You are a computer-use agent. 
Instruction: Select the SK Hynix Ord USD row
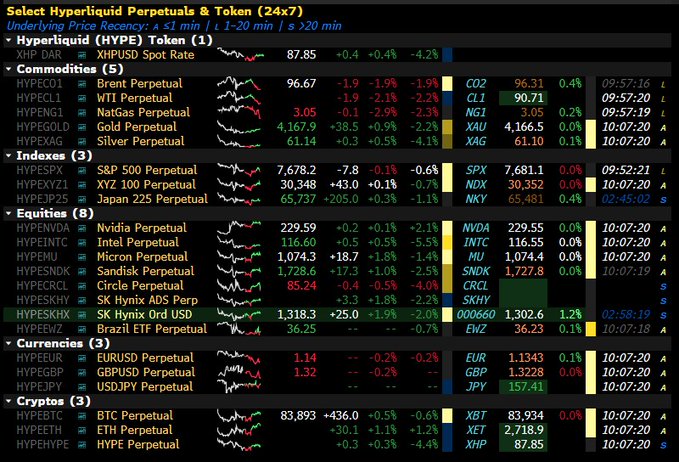tap(337, 314)
